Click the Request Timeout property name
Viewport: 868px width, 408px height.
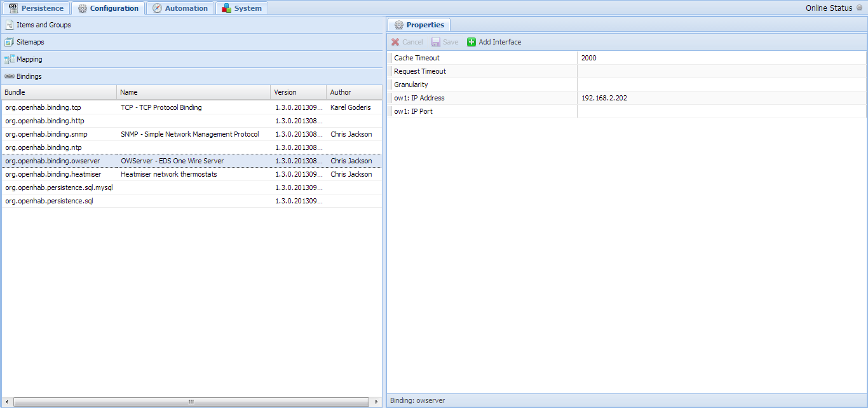click(419, 71)
